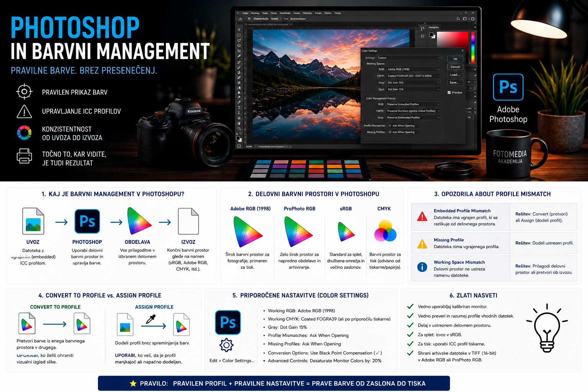Click the mountain lake photo on the canvas
Viewport: 588px width, 392px height.
pos(306,84)
